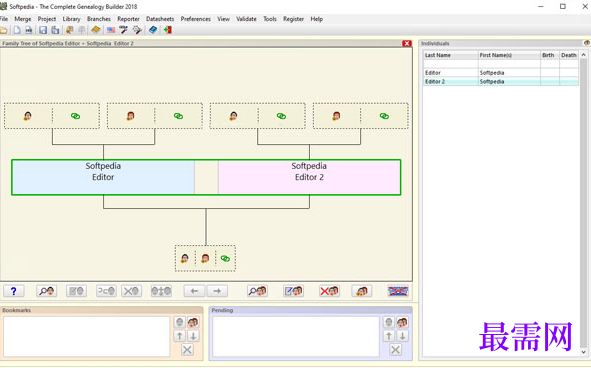The image size is (591, 368).
Task: Select the "Editor" row in the Individuals list
Action: pos(501,72)
